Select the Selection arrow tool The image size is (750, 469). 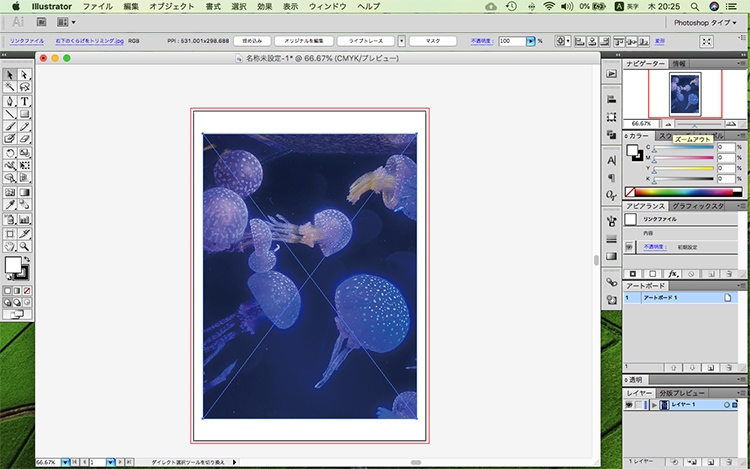click(10, 75)
